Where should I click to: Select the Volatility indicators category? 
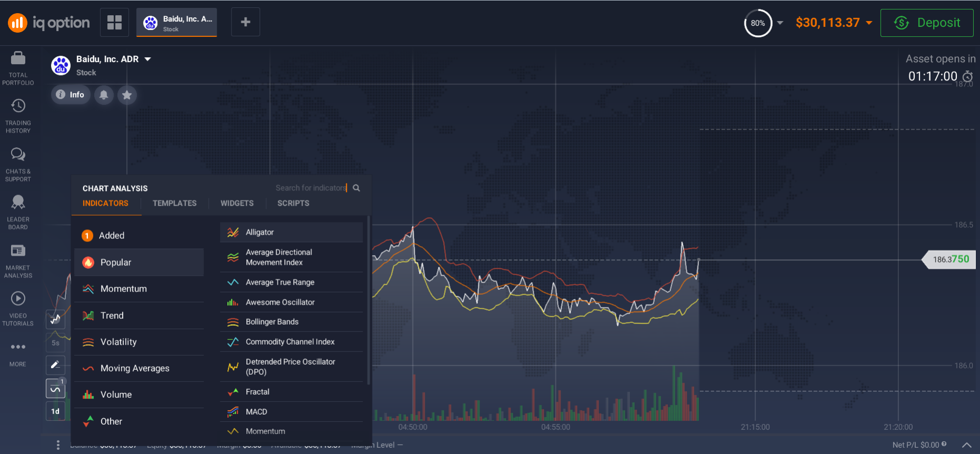[139, 342]
